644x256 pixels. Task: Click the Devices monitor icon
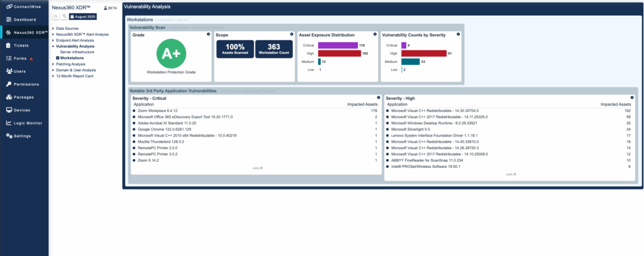pos(9,110)
